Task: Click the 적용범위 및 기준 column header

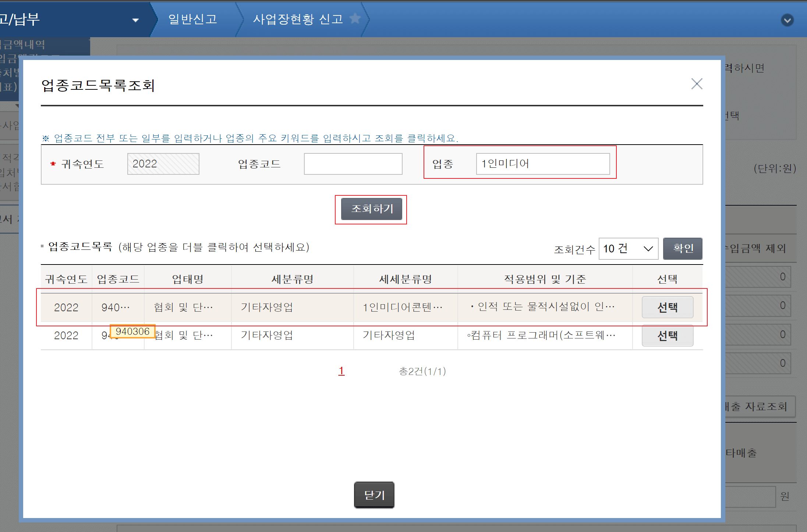Action: click(x=545, y=279)
